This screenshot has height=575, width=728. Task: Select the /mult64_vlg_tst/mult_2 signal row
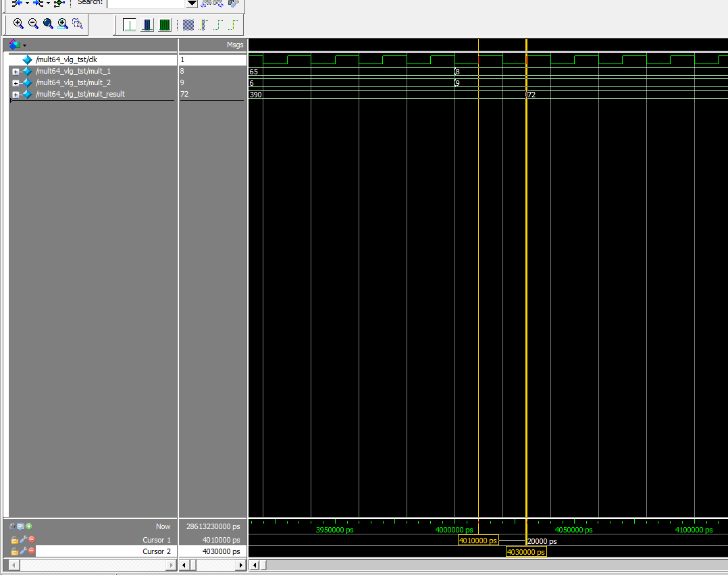coord(73,82)
